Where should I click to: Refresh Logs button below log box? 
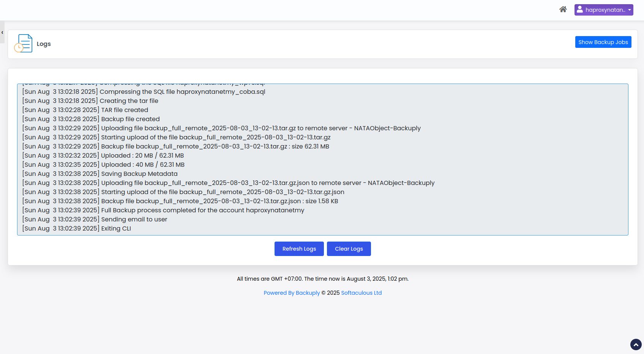click(299, 249)
